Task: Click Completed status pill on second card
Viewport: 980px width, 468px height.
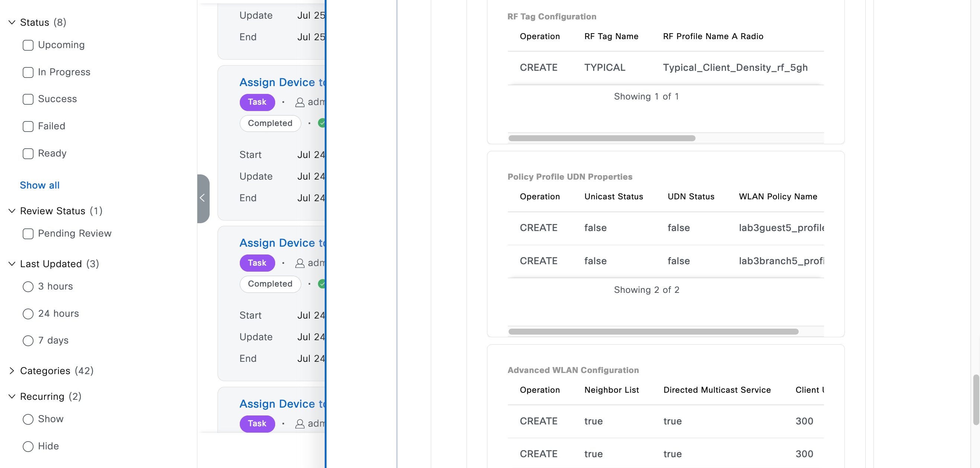Action: pos(270,284)
